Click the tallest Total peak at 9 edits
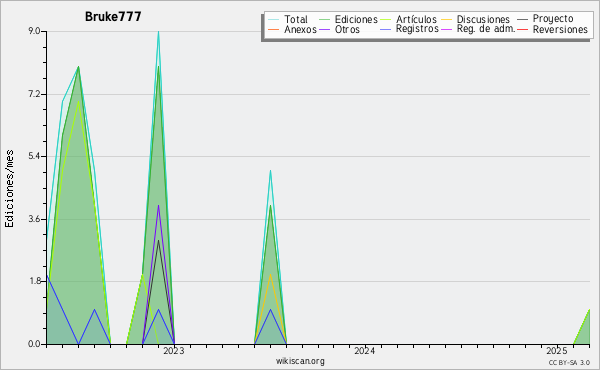This screenshot has width=600, height=370. coord(158,32)
